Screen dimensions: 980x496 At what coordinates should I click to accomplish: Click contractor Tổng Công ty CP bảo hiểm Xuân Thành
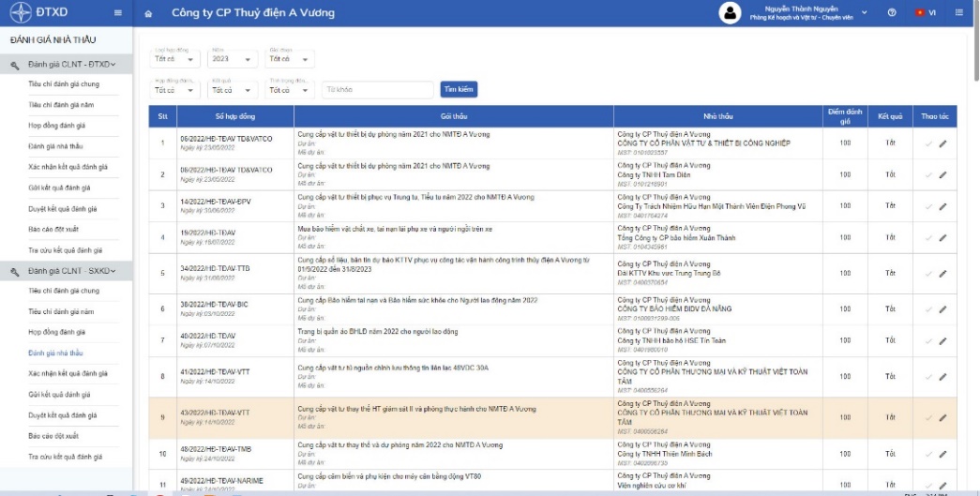click(x=676, y=238)
